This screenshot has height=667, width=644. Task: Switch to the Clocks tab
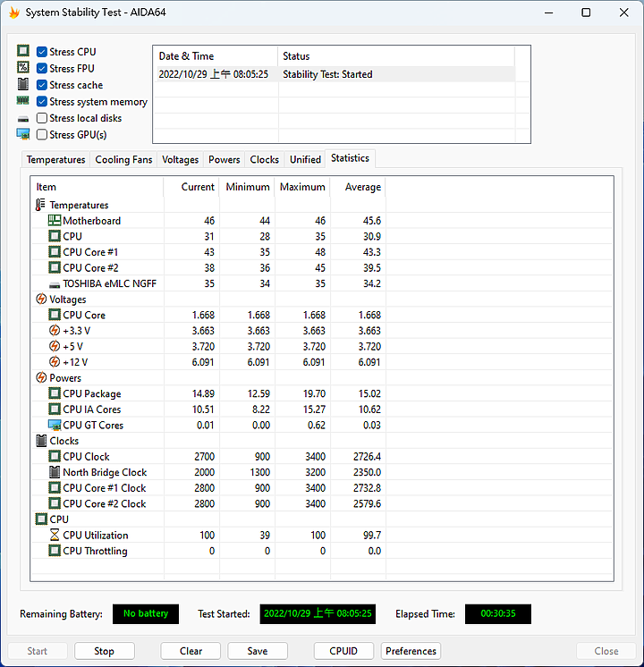[265, 159]
